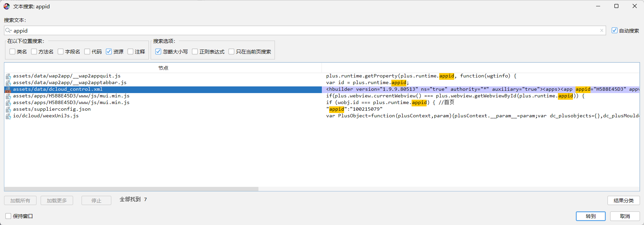
Task: Toggle the 自动搜索 checkbox
Action: [614, 31]
